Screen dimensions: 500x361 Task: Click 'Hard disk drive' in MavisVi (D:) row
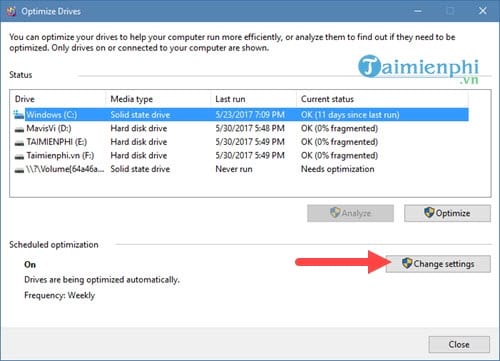[139, 128]
